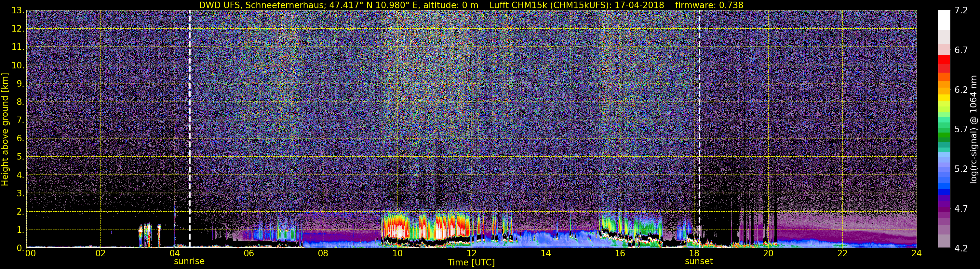Click the 'sunrise' label below the axis
The height and width of the screenshot is (269, 980).
pos(189,262)
